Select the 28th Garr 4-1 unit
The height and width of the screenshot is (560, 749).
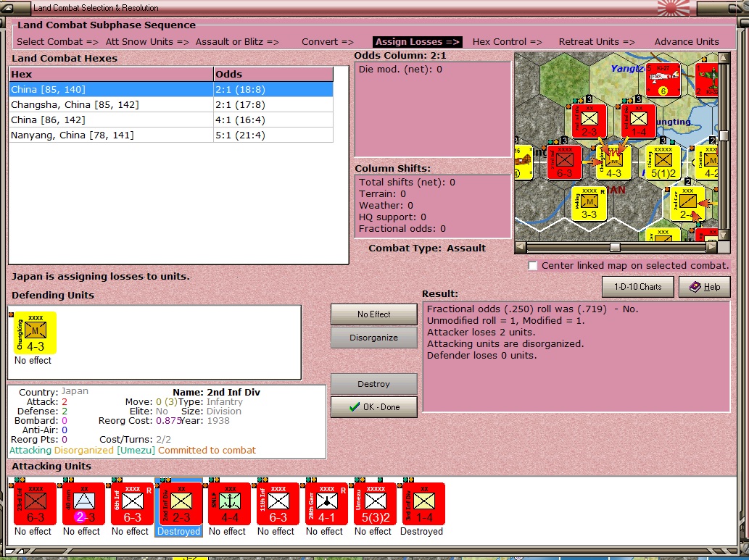[327, 503]
